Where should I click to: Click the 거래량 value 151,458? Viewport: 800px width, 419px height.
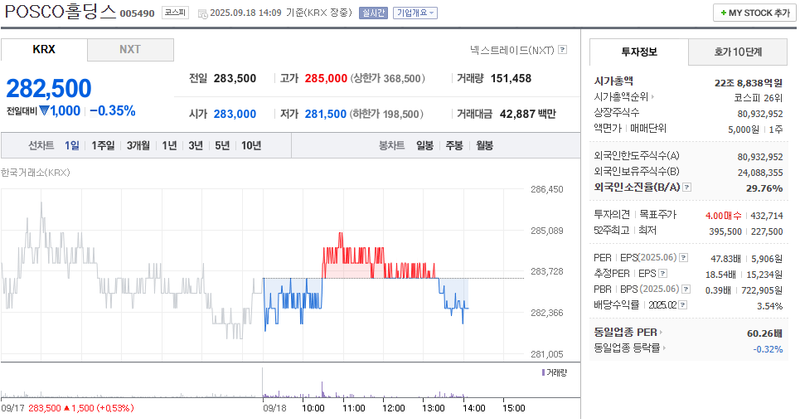click(511, 79)
